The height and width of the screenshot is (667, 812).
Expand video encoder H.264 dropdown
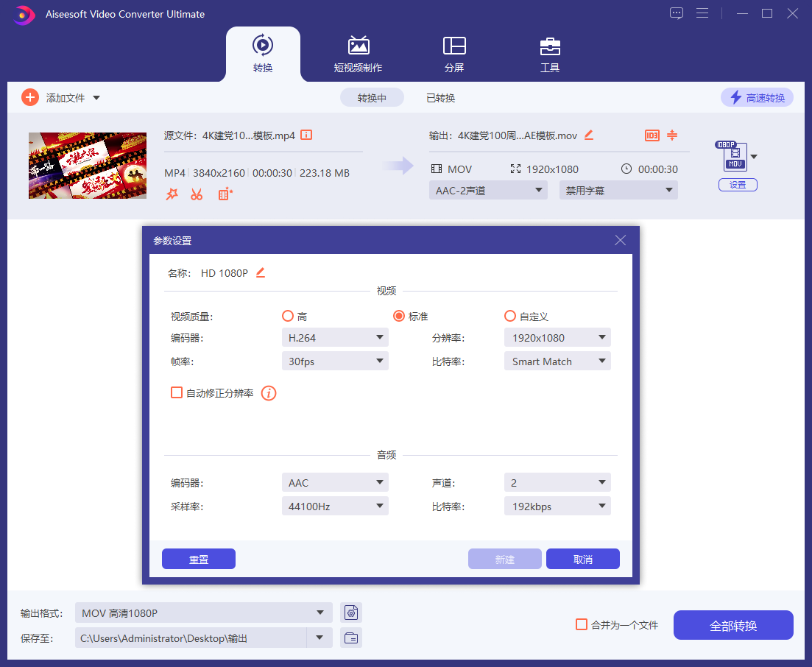coord(335,338)
